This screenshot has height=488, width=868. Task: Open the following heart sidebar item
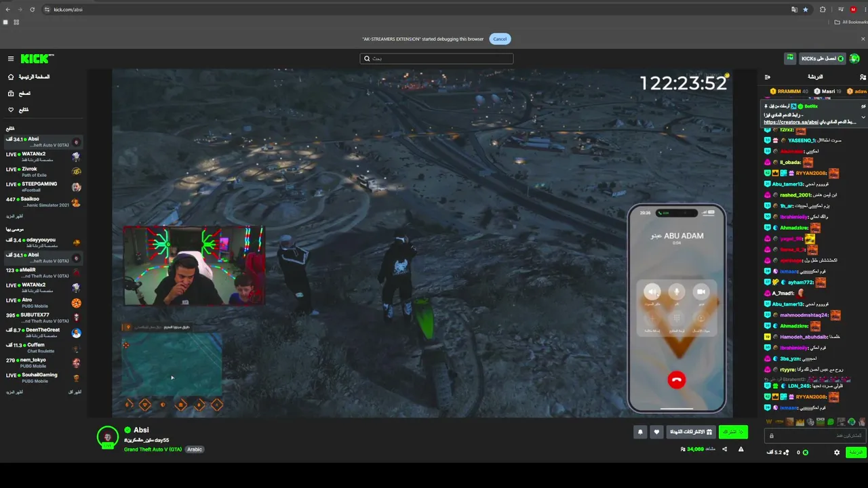tap(19, 110)
